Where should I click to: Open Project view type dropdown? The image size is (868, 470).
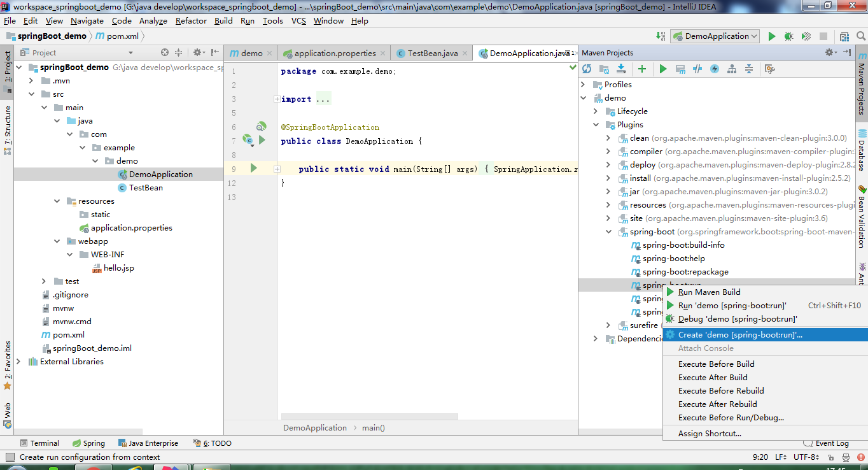coord(130,52)
